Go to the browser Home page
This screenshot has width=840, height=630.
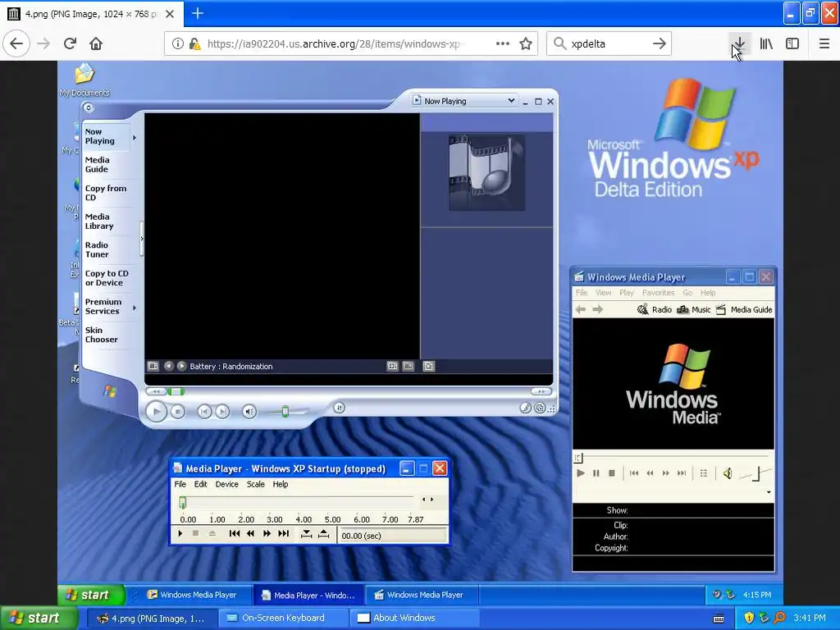pyautogui.click(x=96, y=43)
